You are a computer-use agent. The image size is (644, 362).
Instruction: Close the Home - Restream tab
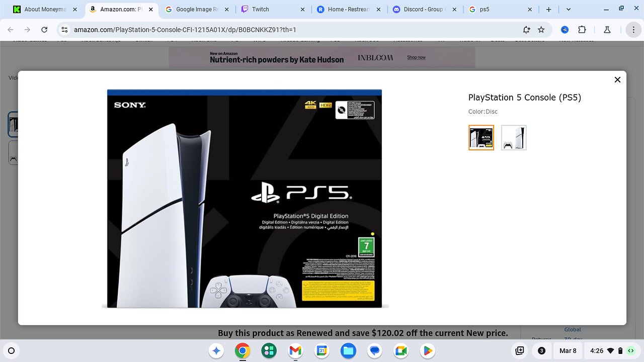[378, 10]
